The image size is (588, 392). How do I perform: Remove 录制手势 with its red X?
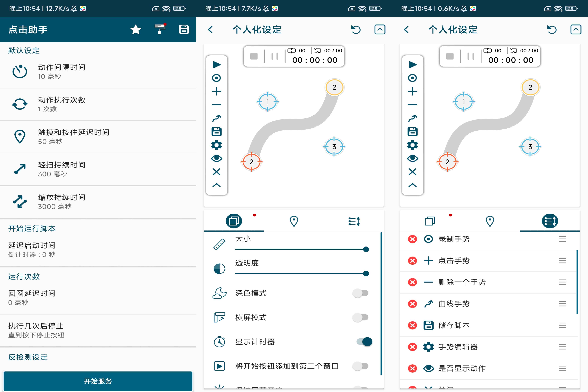tap(412, 239)
